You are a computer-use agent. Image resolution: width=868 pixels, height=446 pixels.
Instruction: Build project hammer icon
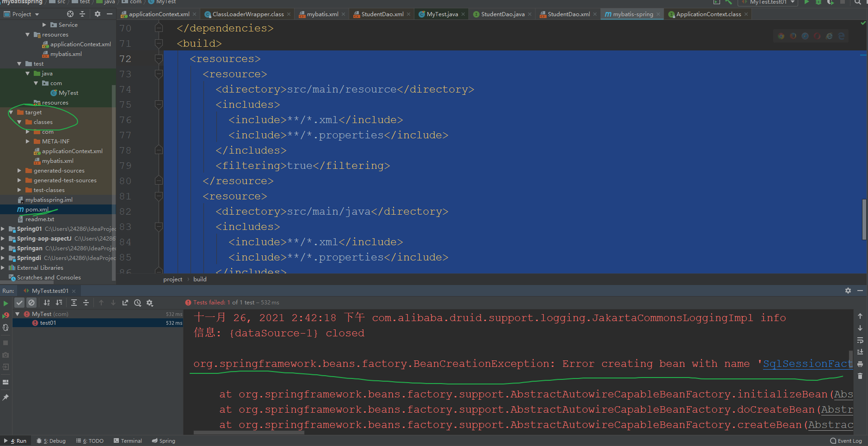(x=729, y=2)
